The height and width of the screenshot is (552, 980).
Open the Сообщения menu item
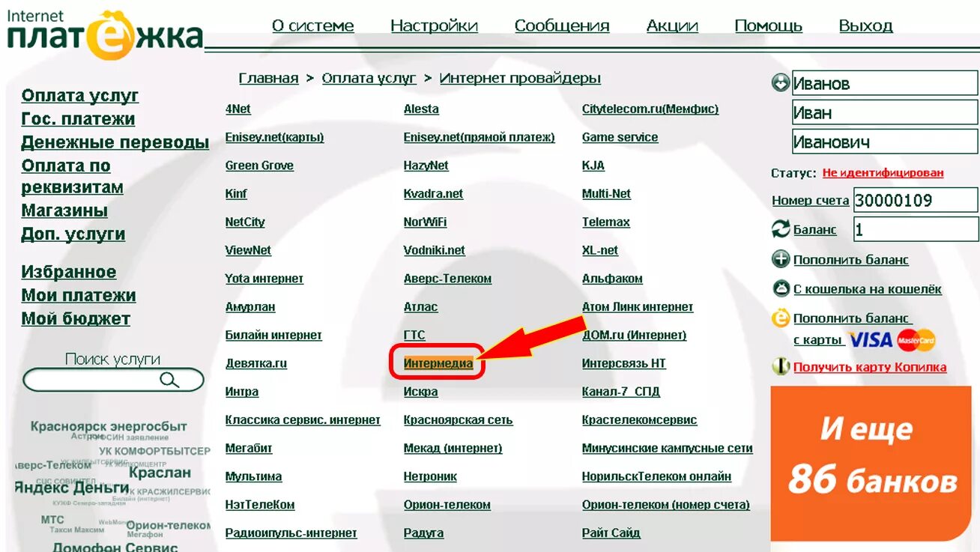[562, 25]
